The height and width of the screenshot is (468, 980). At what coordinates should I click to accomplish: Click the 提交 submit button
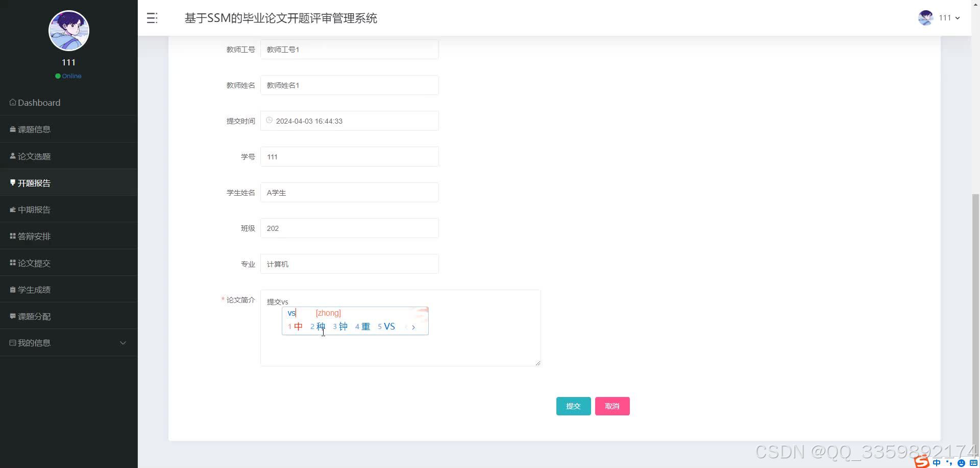click(x=573, y=406)
